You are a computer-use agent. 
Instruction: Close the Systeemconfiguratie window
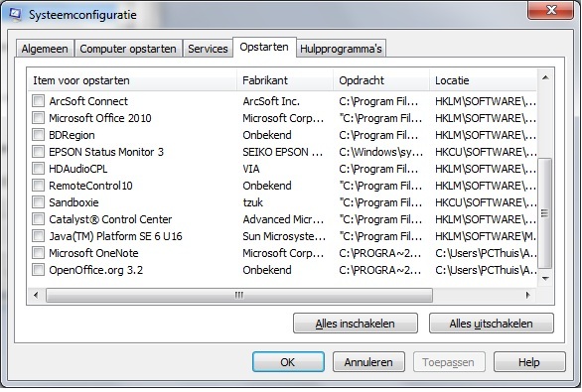tap(551, 10)
